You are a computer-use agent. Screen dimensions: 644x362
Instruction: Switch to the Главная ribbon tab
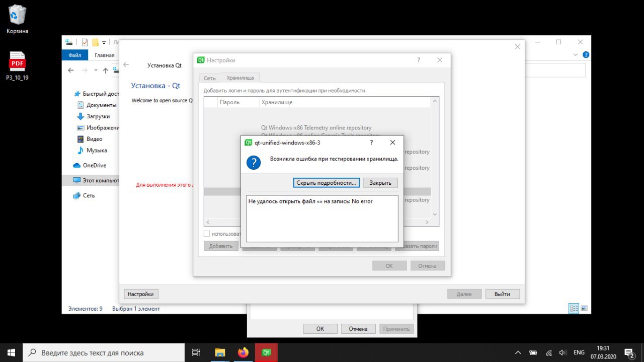point(105,55)
